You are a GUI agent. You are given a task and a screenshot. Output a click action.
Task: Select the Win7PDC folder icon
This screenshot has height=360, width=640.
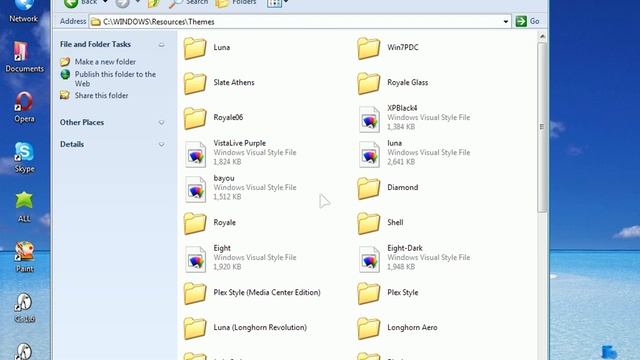(369, 48)
